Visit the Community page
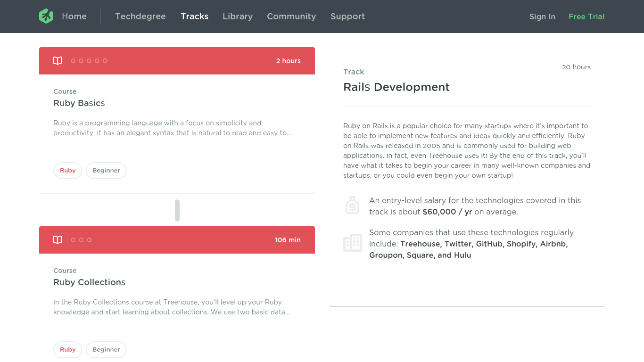Screen dimensions: 644x362 tap(291, 16)
